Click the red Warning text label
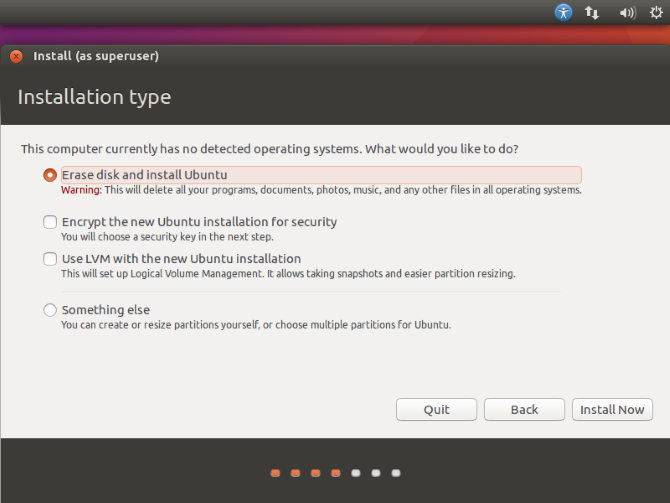 tap(81, 190)
